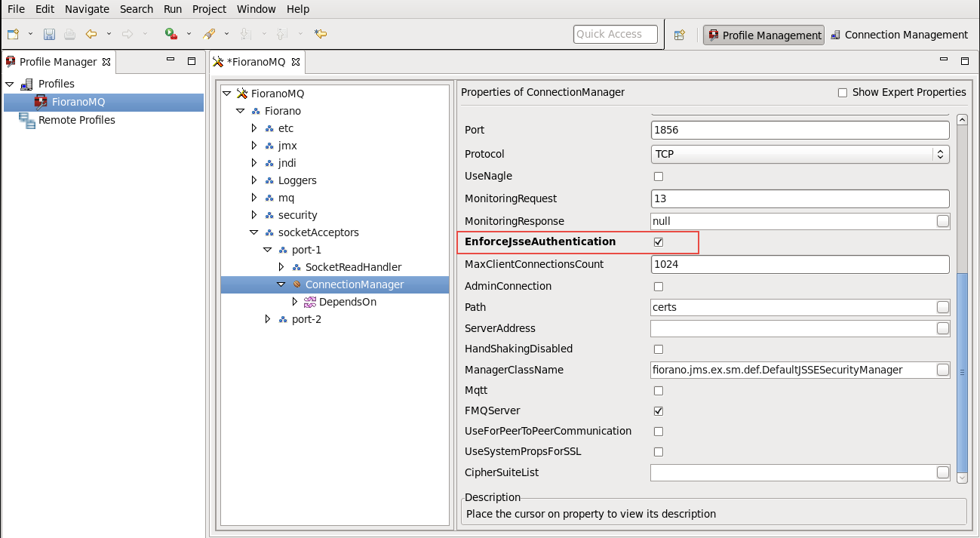Uncheck EnforceJsseAuthentication checkbox
The width and height of the screenshot is (980, 538).
(659, 242)
